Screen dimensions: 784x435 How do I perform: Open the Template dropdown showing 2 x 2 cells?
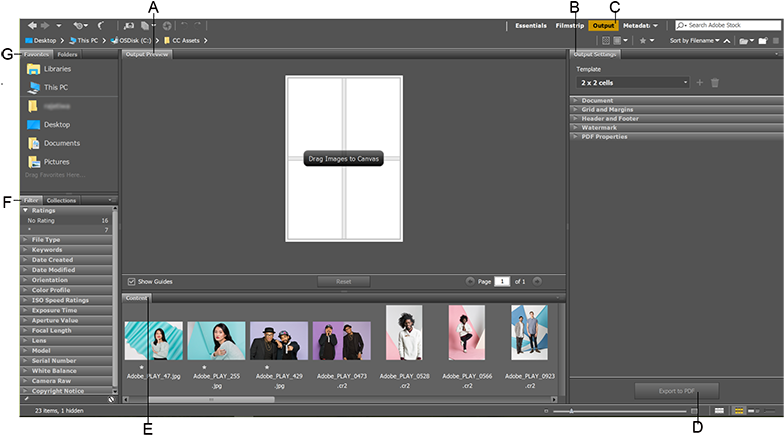(x=633, y=83)
